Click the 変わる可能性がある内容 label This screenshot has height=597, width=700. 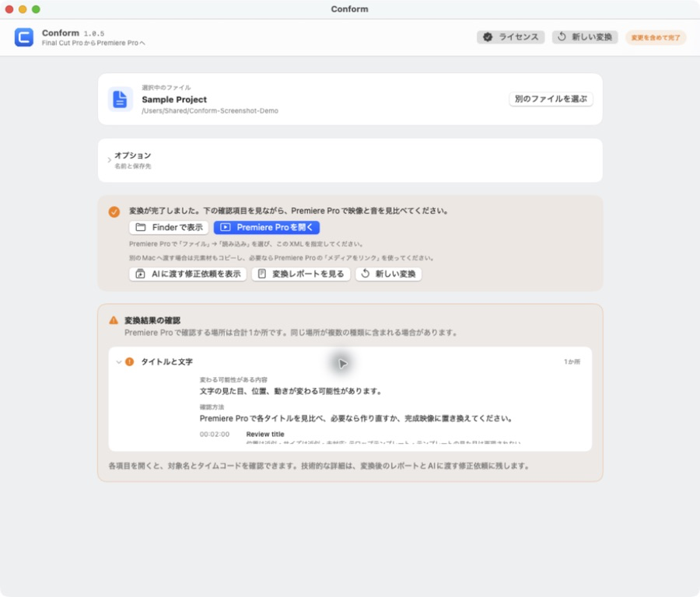click(x=233, y=379)
